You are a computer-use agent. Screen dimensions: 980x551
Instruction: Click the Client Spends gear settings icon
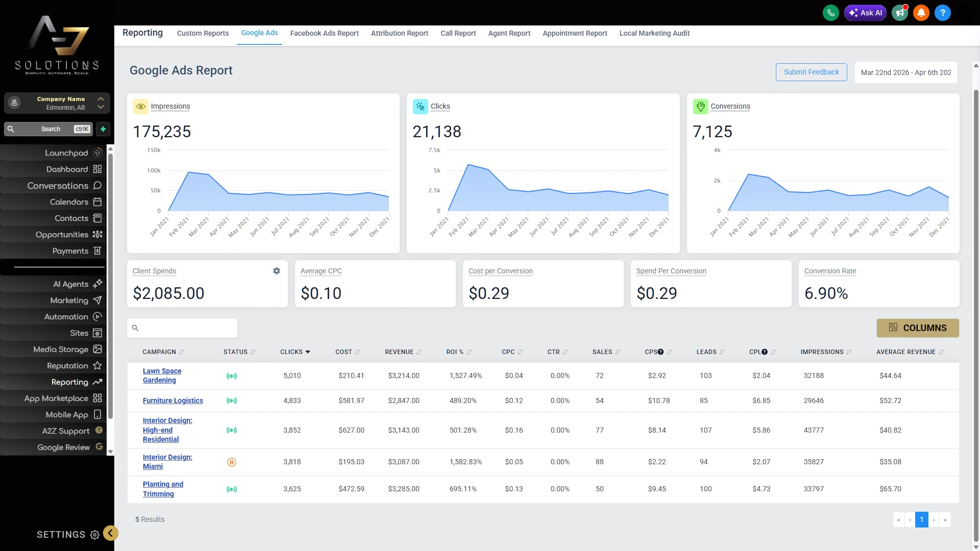(x=276, y=271)
